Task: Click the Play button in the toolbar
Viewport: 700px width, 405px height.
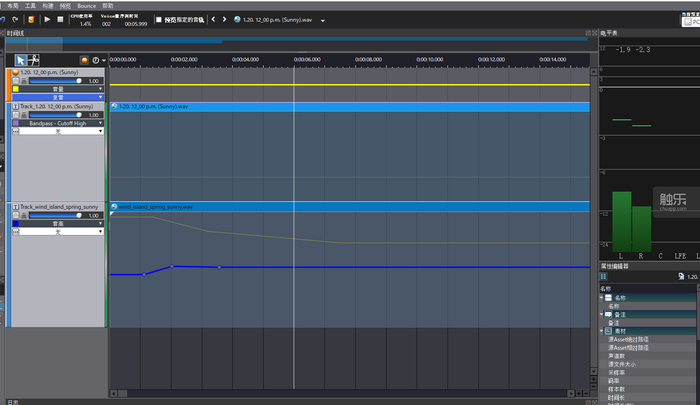Action: coord(47,19)
